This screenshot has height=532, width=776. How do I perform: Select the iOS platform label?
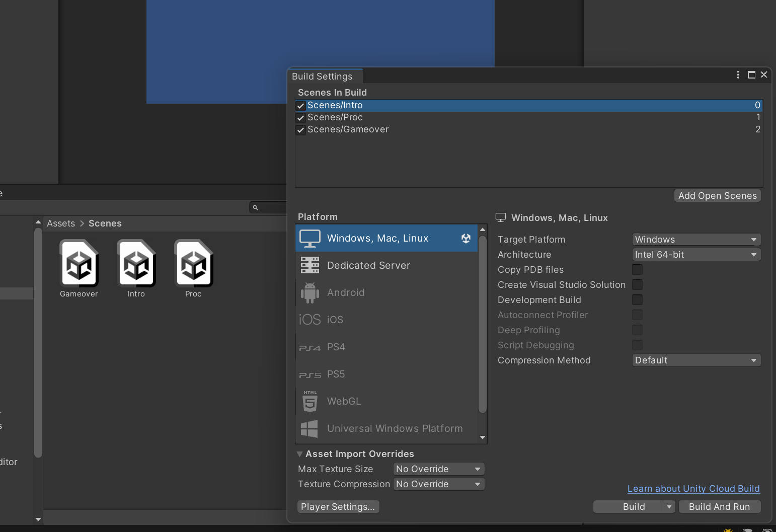[335, 320]
